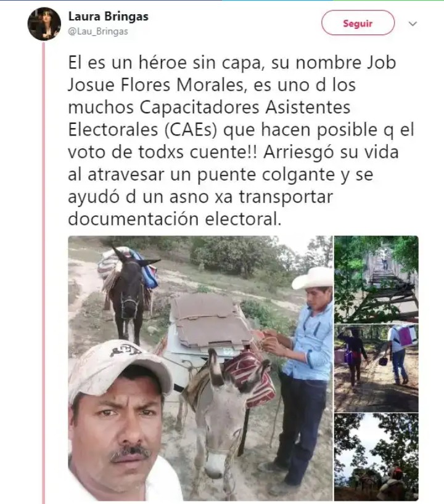Open the hanging bridge photo thumbnail
Image resolution: width=444 pixels, height=504 pixels.
(x=376, y=280)
